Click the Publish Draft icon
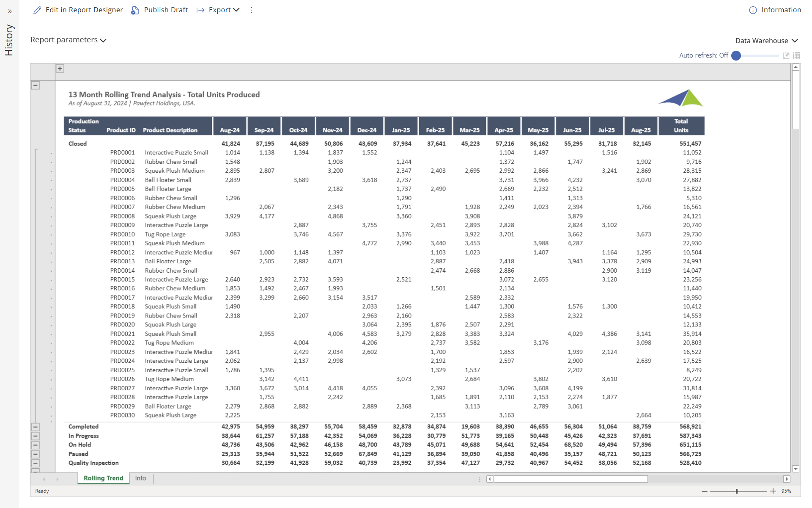The image size is (812, 508). click(x=135, y=10)
